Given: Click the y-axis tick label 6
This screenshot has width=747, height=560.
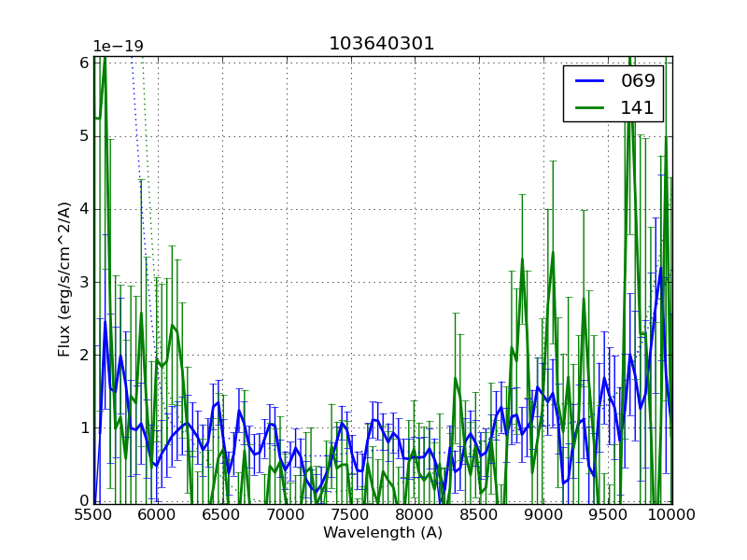Looking at the screenshot, I should 84,63.
